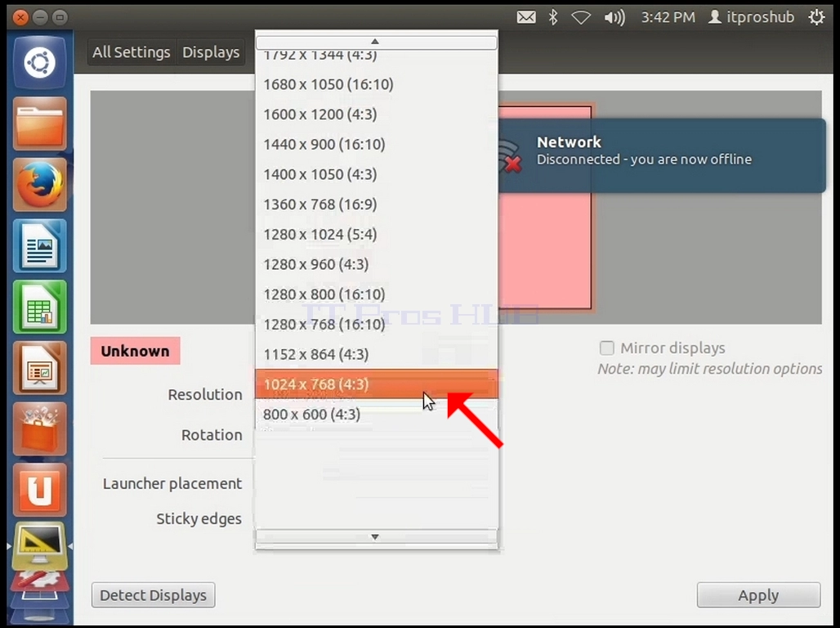Enable the Mirror displays checkbox
The width and height of the screenshot is (840, 628).
coord(607,348)
